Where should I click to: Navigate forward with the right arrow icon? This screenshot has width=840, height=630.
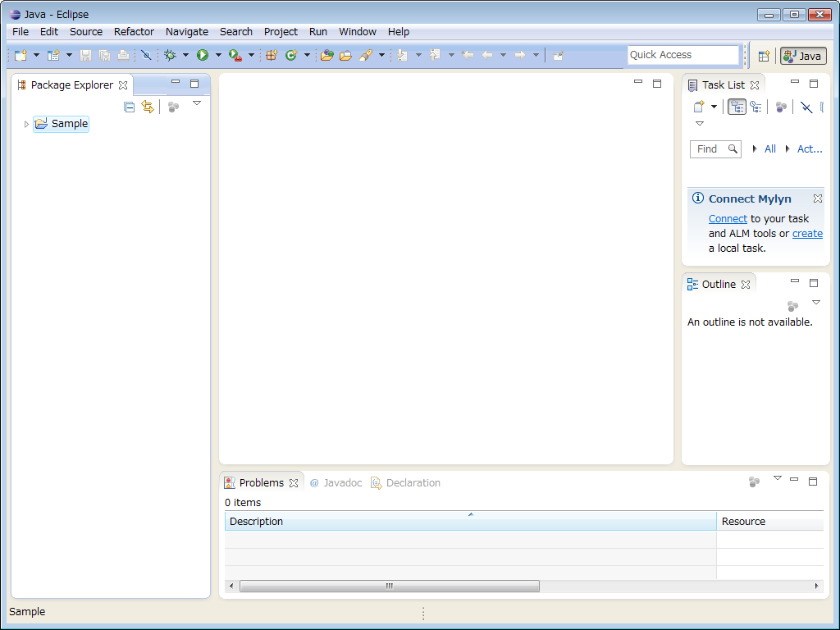pyautogui.click(x=519, y=55)
